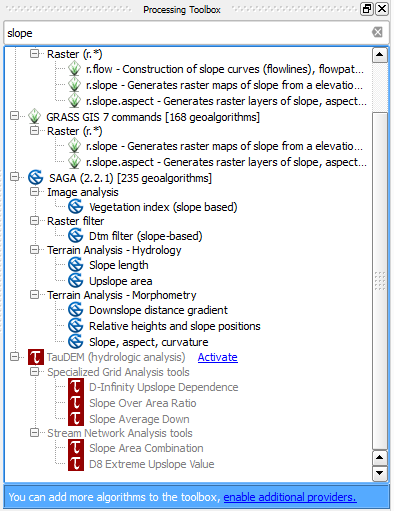This screenshot has height=511, width=394.
Task: Select Slope Area Combination
Action: pos(146,448)
